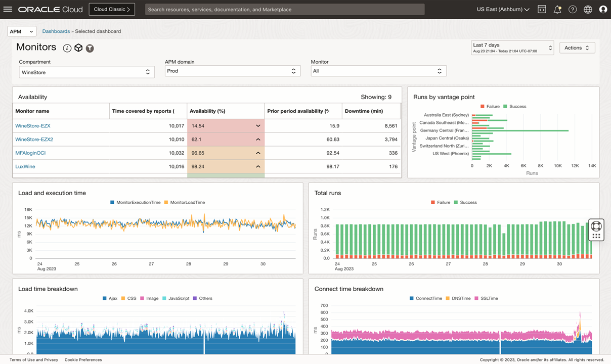611x364 pixels.
Task: Open the help menu icon
Action: pyautogui.click(x=572, y=9)
